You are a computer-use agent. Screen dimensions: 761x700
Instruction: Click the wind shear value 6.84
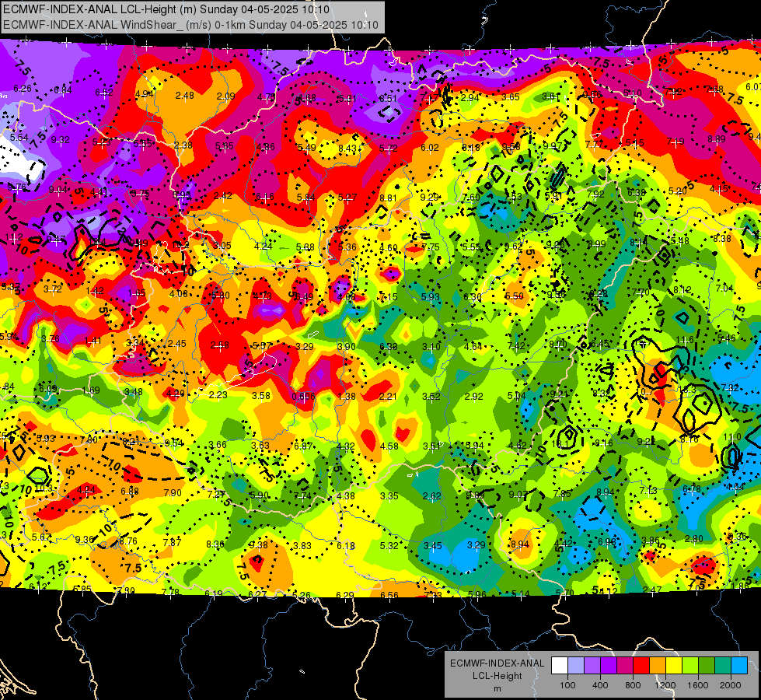pyautogui.click(x=63, y=90)
